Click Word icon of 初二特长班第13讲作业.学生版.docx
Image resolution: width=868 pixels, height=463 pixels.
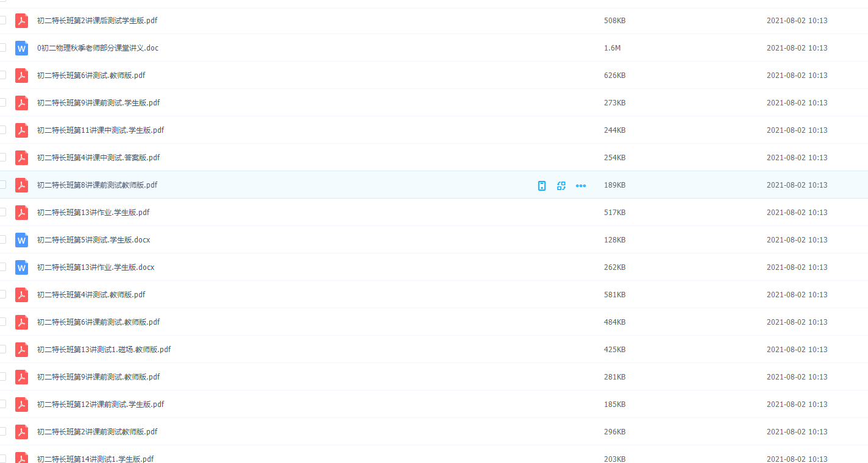point(22,267)
